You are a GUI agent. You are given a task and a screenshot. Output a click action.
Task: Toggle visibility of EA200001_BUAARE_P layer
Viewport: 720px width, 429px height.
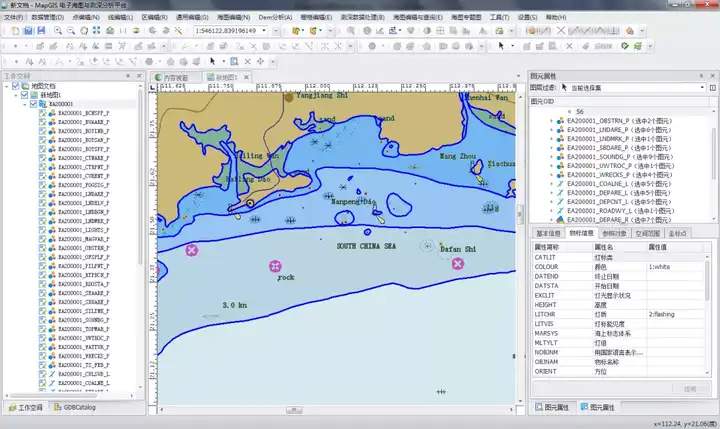(42, 122)
